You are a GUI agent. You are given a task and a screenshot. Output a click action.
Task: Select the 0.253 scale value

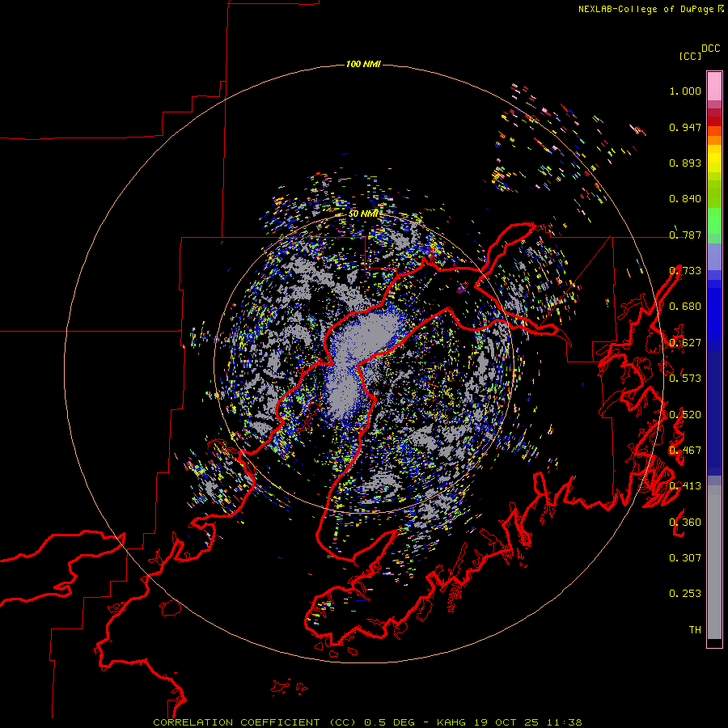685,594
